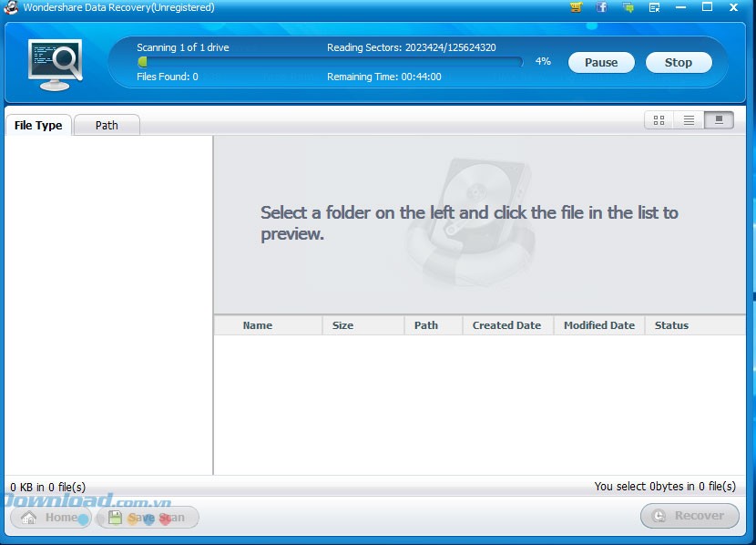This screenshot has width=756, height=545.
Task: Click the scan progress bar
Action: tap(328, 61)
